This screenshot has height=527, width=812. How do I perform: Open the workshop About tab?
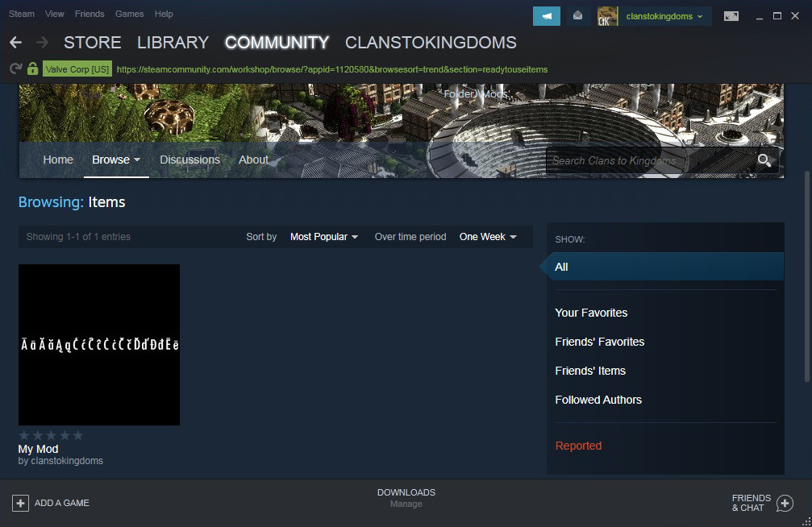(254, 160)
